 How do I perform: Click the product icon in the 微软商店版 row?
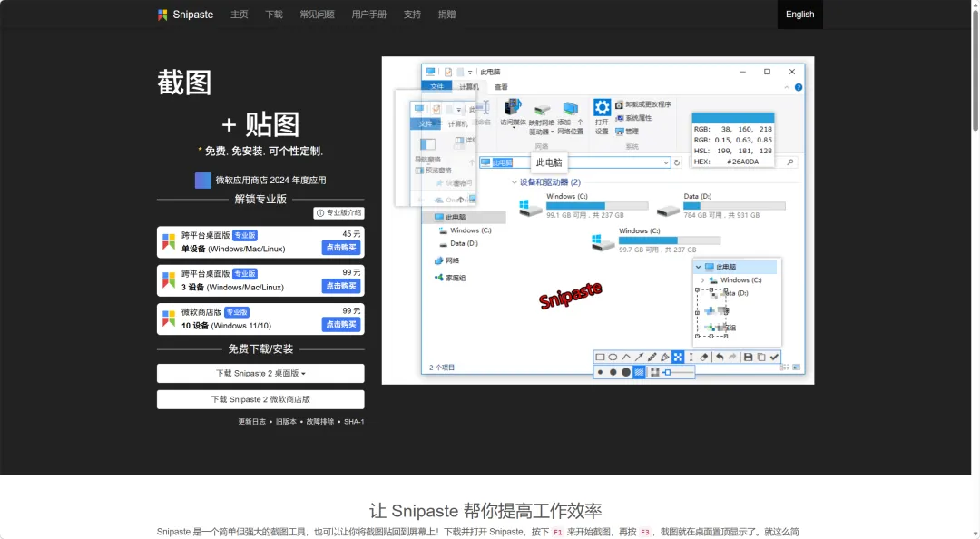(x=169, y=318)
